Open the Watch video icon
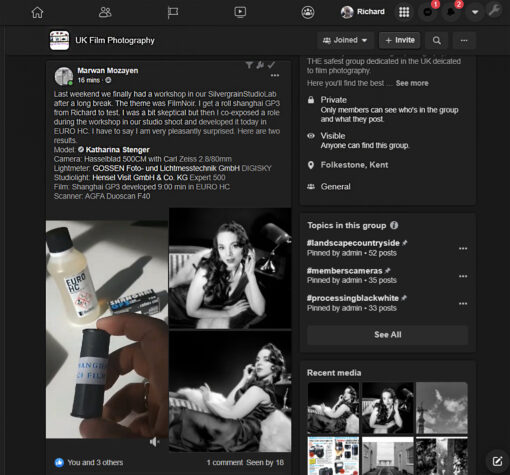This screenshot has height=475, width=510. click(240, 12)
